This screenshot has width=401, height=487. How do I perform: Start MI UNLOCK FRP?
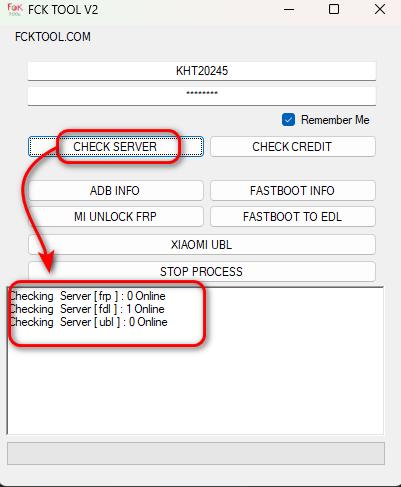[x=116, y=217]
